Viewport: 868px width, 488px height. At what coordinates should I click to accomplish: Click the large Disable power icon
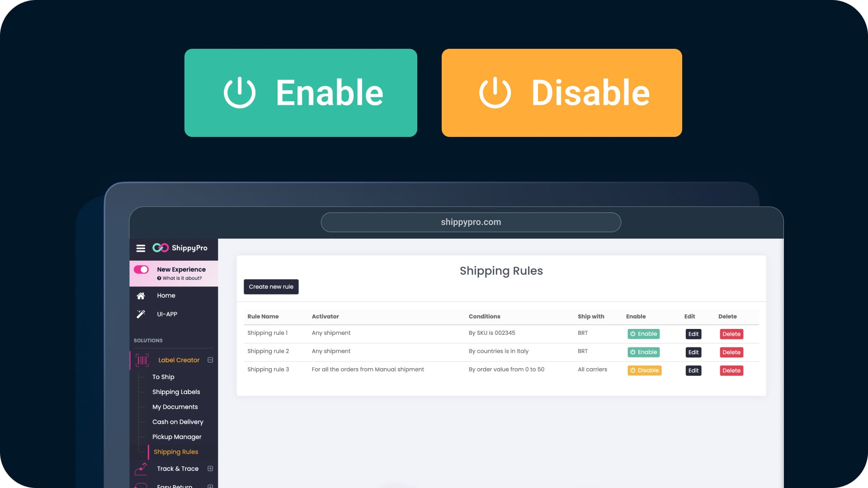pos(495,93)
